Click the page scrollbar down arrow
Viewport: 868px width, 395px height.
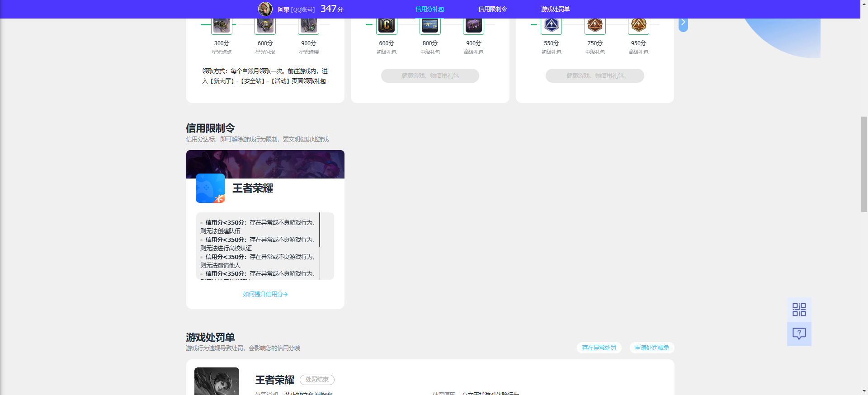[864, 391]
